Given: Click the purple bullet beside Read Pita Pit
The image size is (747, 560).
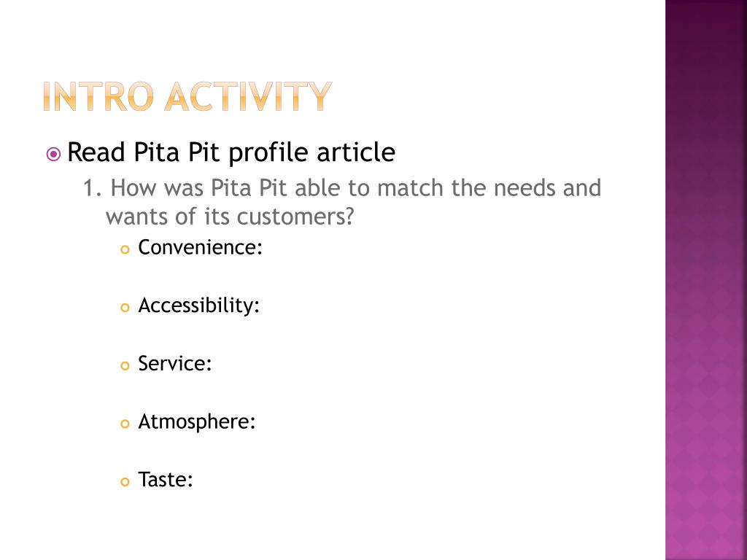Looking at the screenshot, I should (x=54, y=155).
